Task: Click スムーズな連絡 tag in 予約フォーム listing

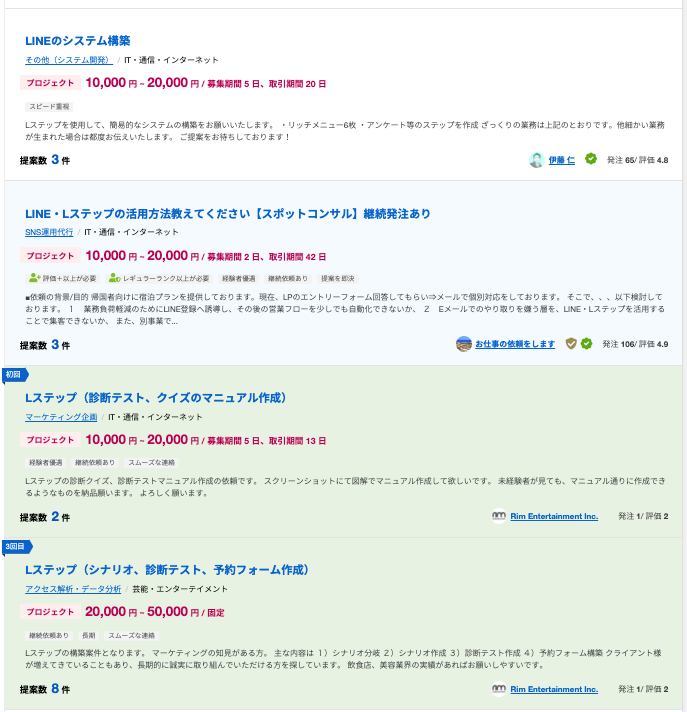Action: click(132, 635)
